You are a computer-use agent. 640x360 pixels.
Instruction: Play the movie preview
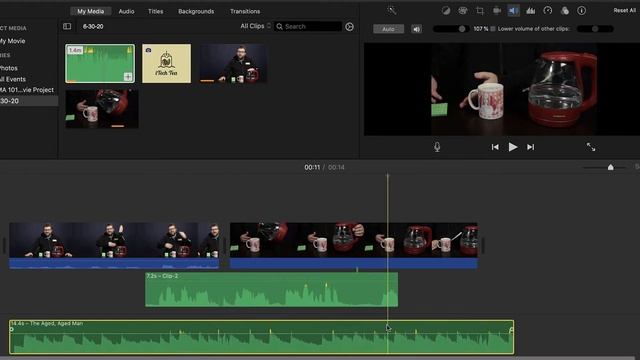[513, 147]
